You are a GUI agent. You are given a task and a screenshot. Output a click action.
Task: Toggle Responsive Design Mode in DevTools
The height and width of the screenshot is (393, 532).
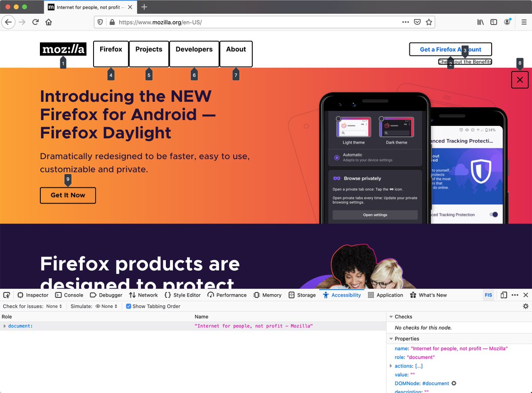pos(504,295)
